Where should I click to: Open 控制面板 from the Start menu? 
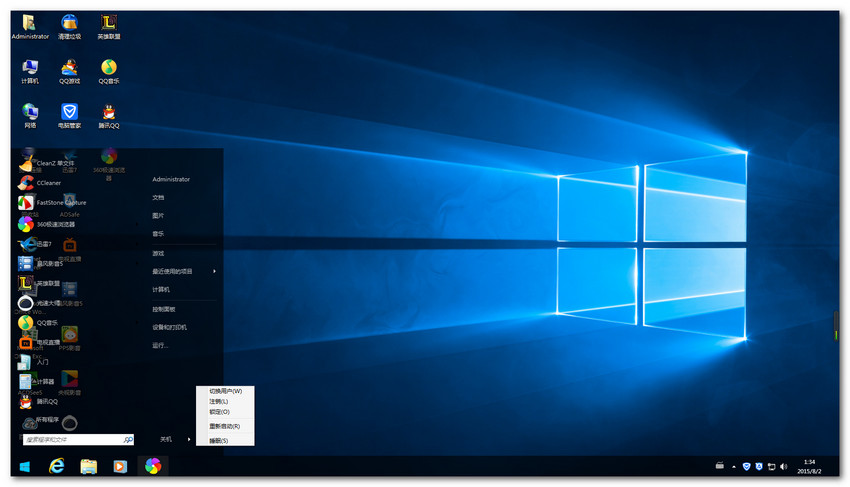(163, 309)
